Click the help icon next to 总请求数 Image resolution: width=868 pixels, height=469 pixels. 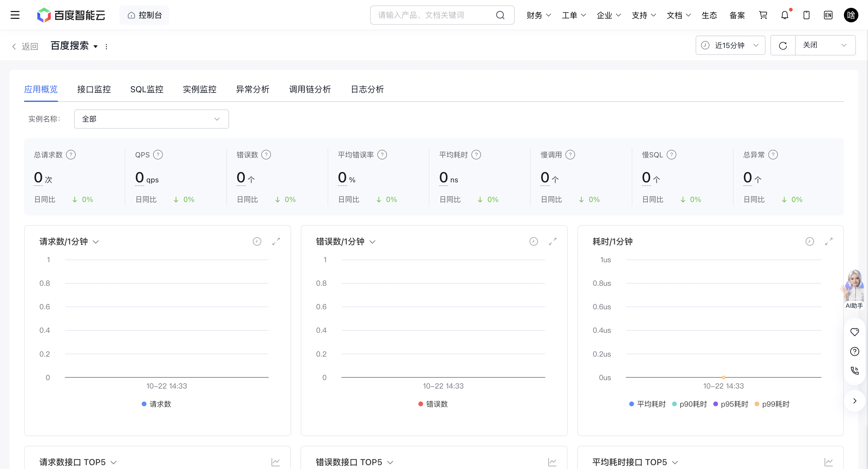[x=71, y=155]
